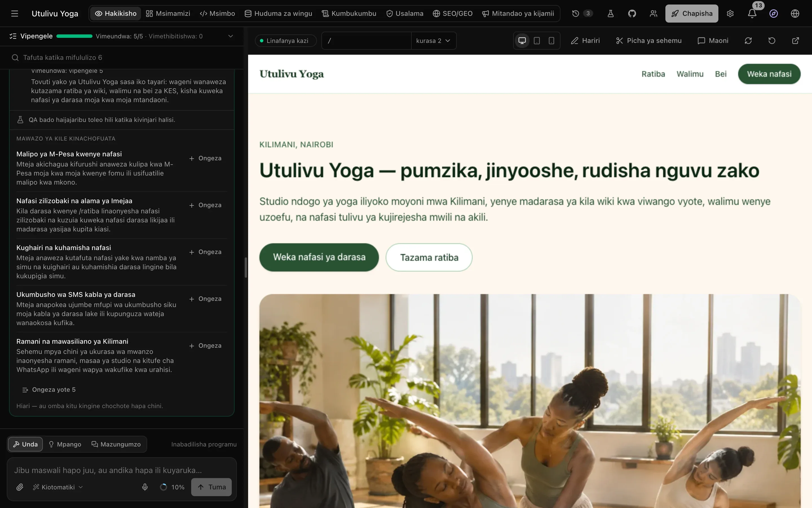This screenshot has height=508, width=812.
Task: Select desktop viewport preview
Action: click(522, 41)
